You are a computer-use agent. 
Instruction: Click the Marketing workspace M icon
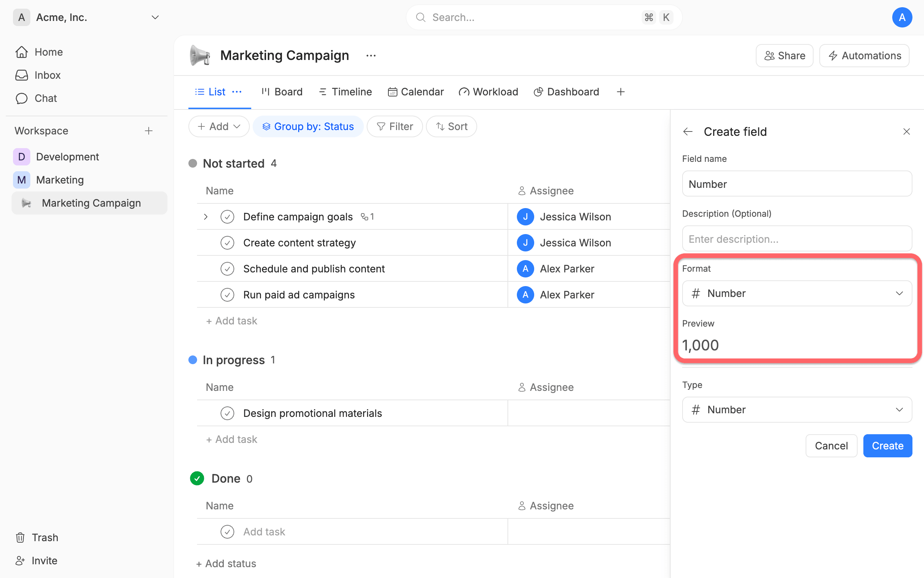(x=22, y=180)
